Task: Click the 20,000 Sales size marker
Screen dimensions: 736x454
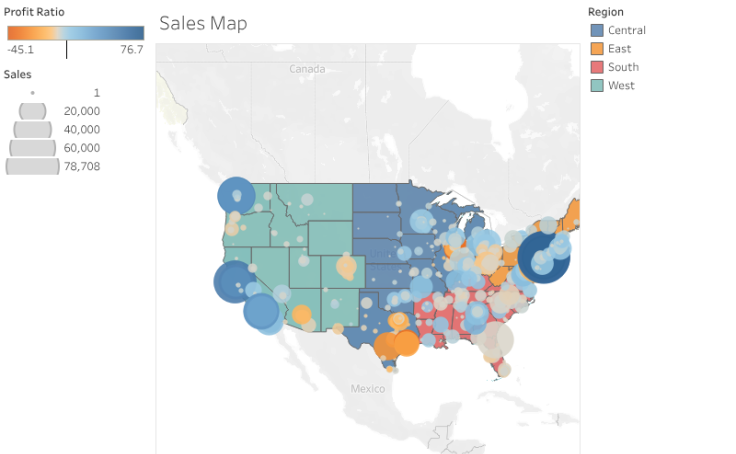Action: click(x=33, y=110)
